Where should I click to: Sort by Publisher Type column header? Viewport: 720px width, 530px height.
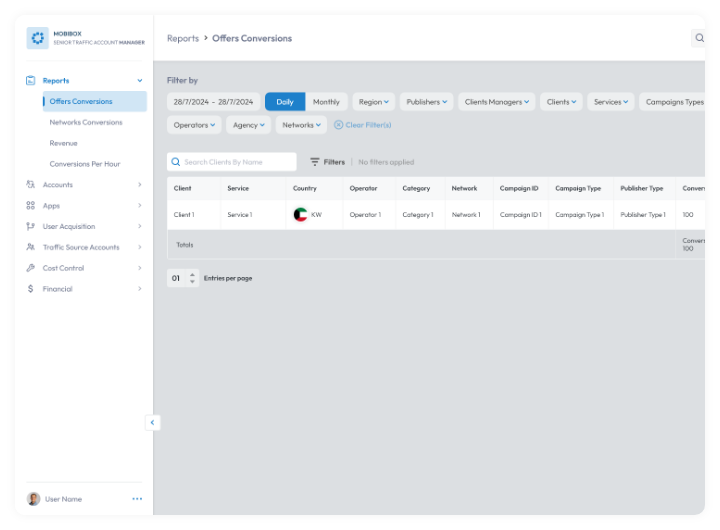click(x=641, y=188)
